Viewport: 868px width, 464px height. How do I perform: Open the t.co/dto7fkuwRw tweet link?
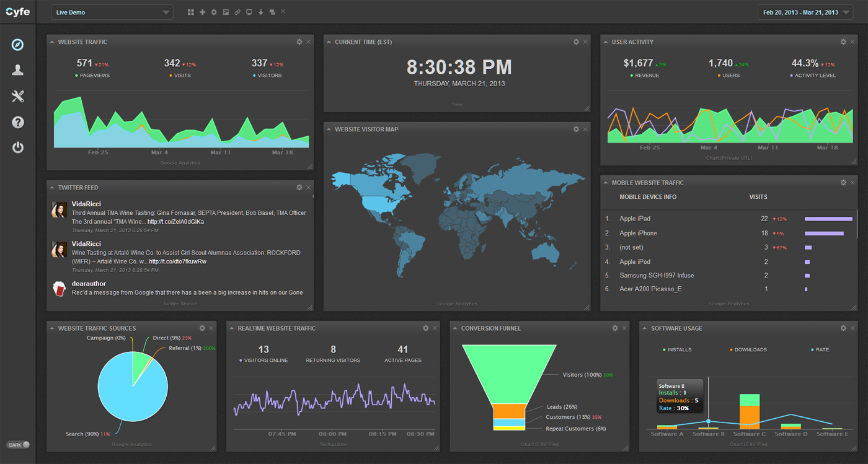pyautogui.click(x=178, y=261)
